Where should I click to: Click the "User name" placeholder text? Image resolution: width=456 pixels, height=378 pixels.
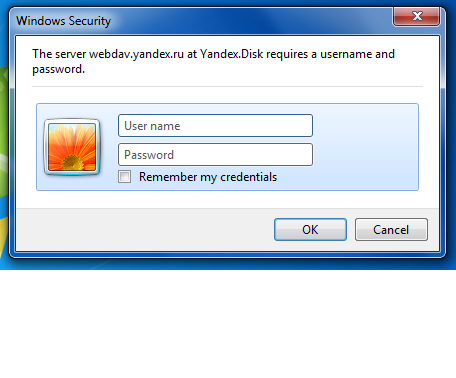pyautogui.click(x=152, y=126)
